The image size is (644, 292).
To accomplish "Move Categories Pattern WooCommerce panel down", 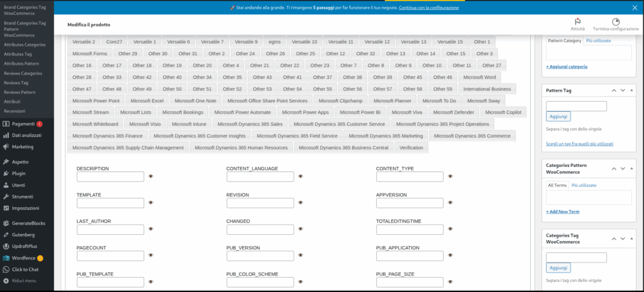I will point(623,168).
